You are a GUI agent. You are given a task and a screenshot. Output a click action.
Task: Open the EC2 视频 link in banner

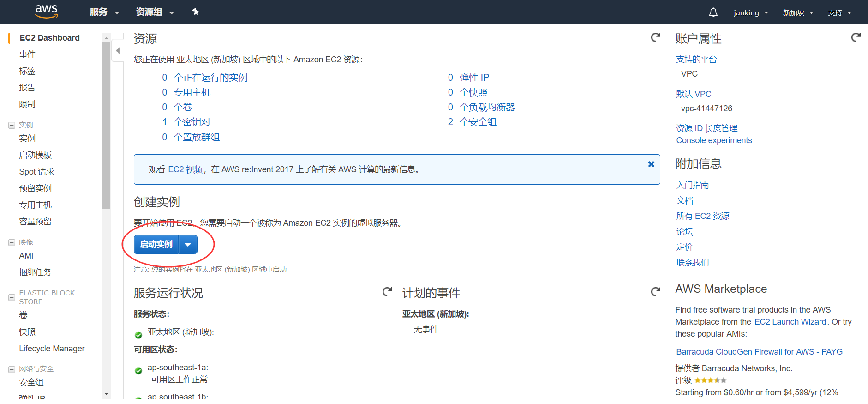pos(185,169)
